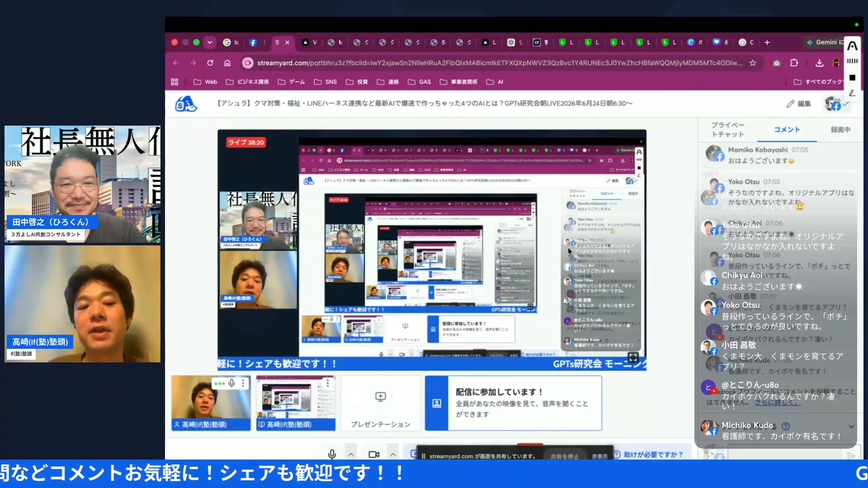Image resolution: width=868 pixels, height=488 pixels.
Task: Expand the microphone options chevron
Action: [x=351, y=455]
